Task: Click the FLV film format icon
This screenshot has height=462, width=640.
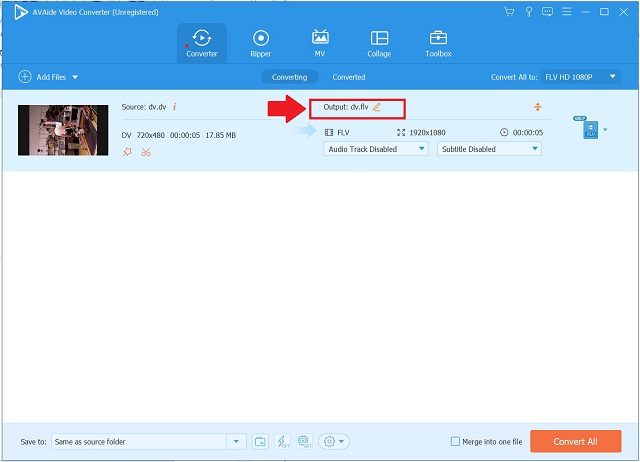Action: [x=329, y=132]
